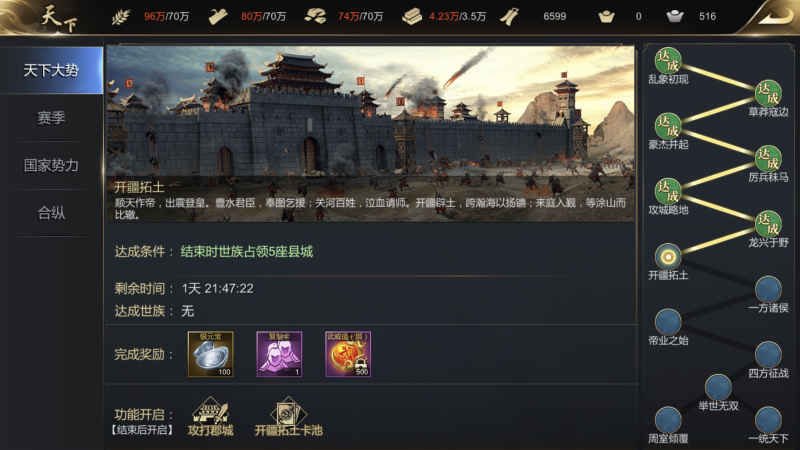Click the back arrow in top-right corner

pos(772,17)
